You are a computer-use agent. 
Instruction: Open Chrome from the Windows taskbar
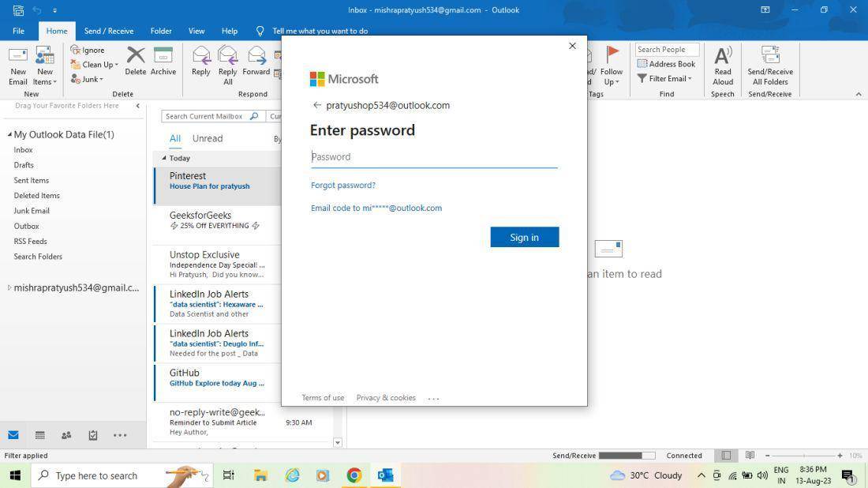pos(354,475)
